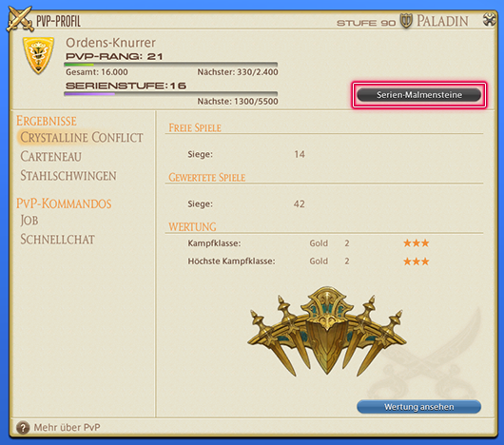
Task: Click the purple Serienstufe progress bar
Action: point(170,94)
